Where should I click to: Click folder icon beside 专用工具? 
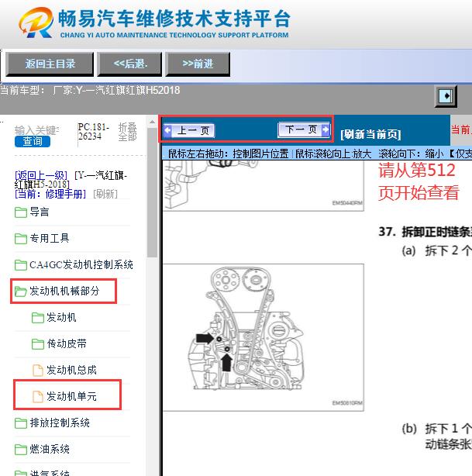coord(21,239)
